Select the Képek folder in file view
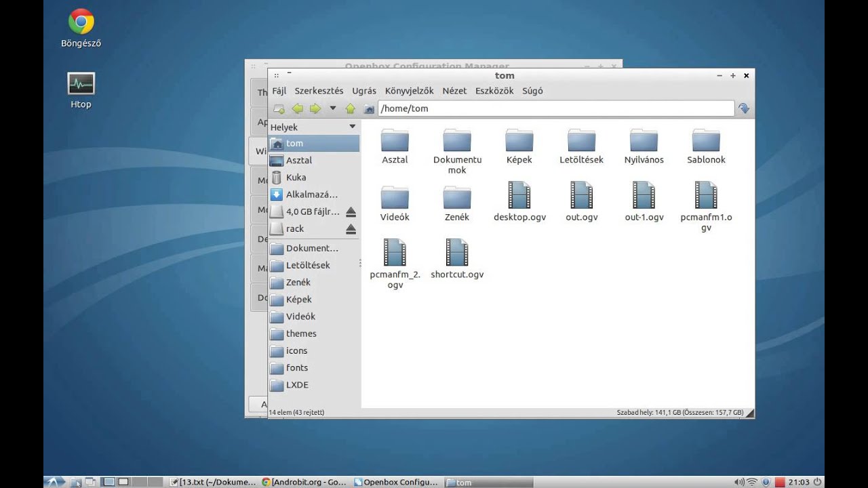This screenshot has width=868, height=488. (x=519, y=140)
